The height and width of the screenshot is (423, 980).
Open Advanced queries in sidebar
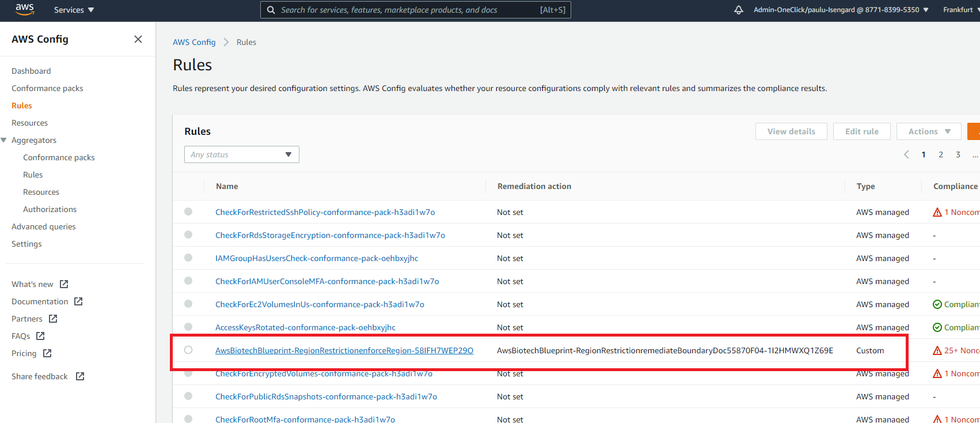[44, 226]
